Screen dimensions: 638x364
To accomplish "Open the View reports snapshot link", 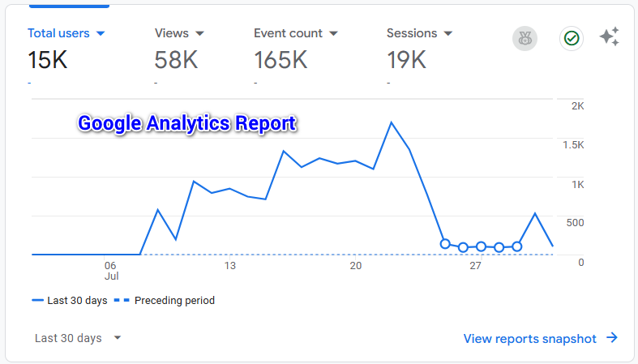I will (529, 338).
